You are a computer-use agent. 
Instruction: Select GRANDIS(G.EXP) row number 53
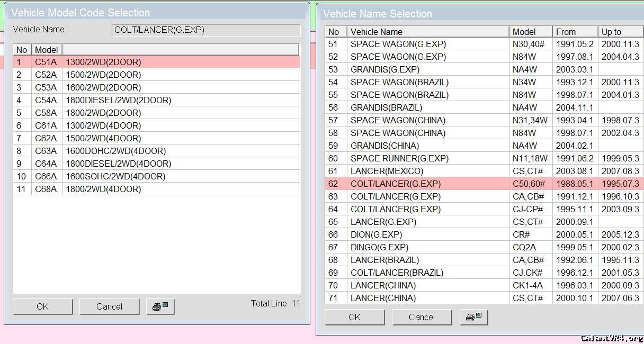pyautogui.click(x=385, y=69)
